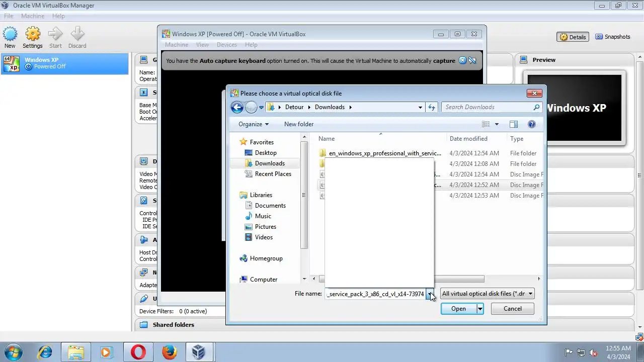Open the Organize dropdown menu

tap(254, 124)
